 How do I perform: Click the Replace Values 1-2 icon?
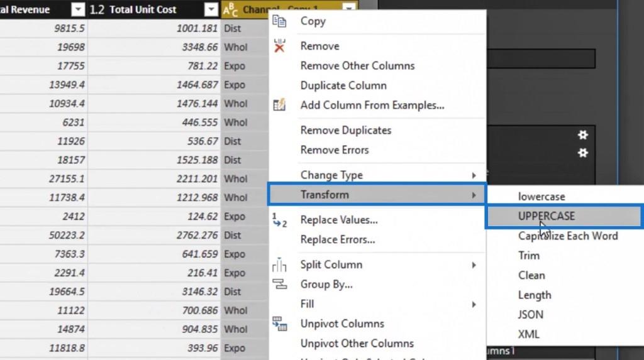coord(279,220)
